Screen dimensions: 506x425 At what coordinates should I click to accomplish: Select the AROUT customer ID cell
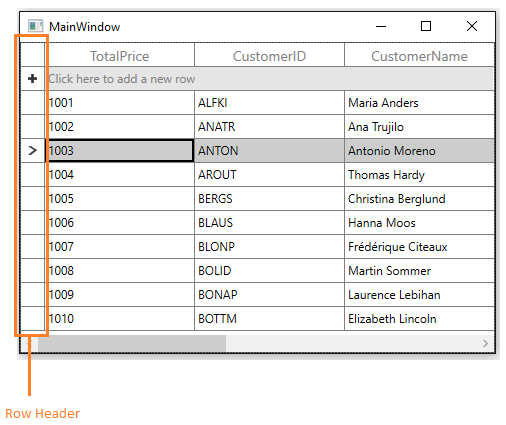pos(269,175)
